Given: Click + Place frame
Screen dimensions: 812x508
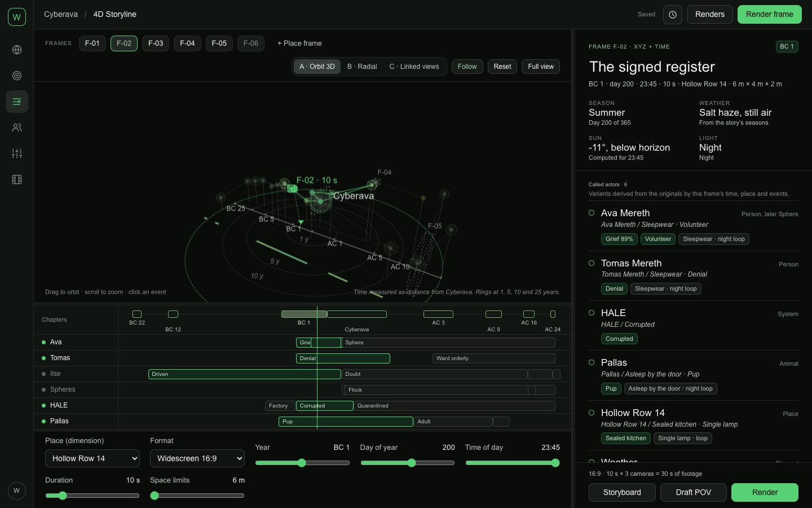Looking at the screenshot, I should (299, 43).
